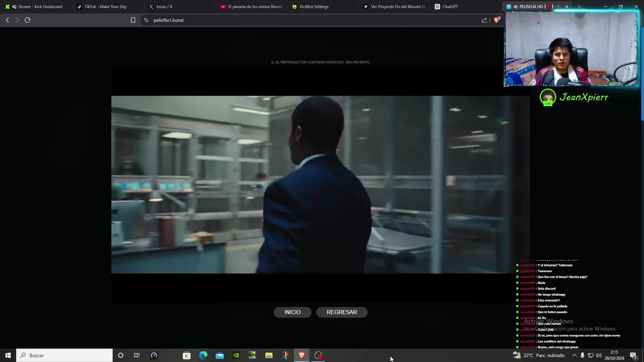This screenshot has height=362, width=644.
Task: Go back with the browser back arrow
Action: tap(7, 20)
